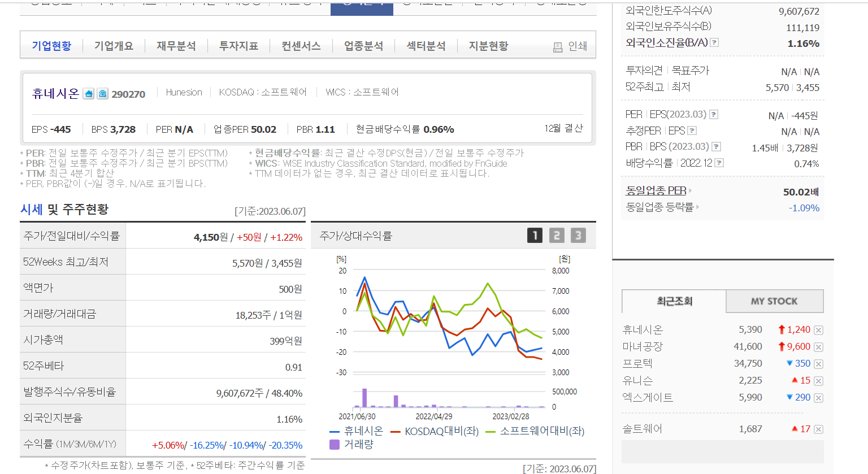Click the 외국인한도주식수(A) value 9,607,672
This screenshot has width=868, height=474.
click(799, 11)
